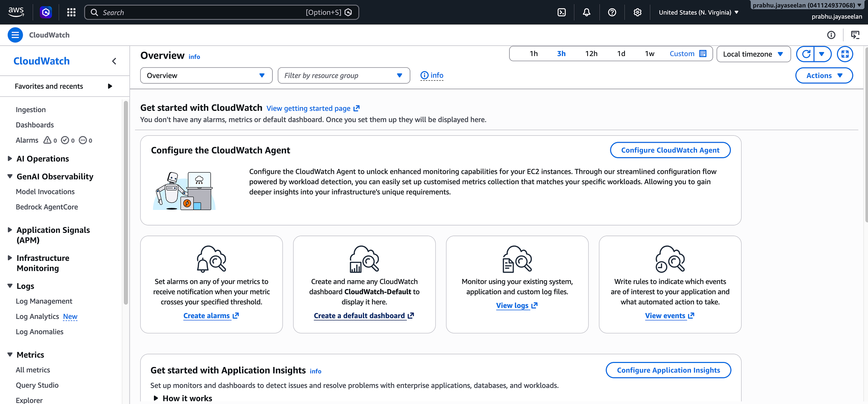Open the Actions dropdown button
The image size is (868, 404).
pos(824,75)
